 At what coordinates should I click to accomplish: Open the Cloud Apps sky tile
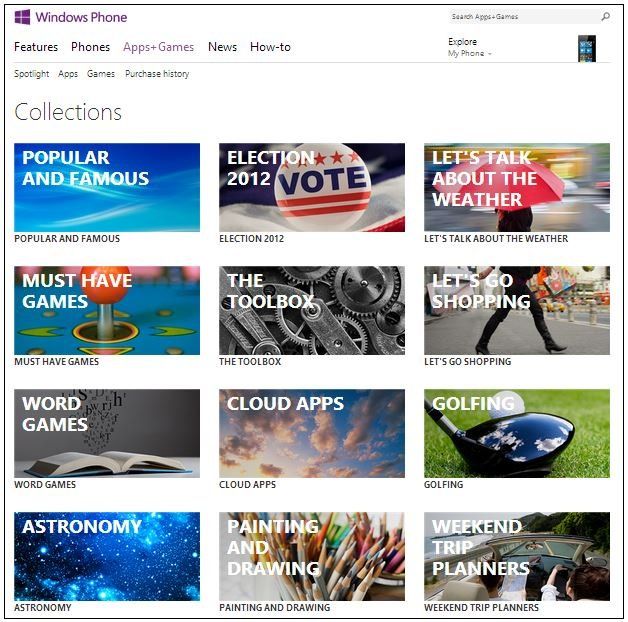[x=312, y=433]
